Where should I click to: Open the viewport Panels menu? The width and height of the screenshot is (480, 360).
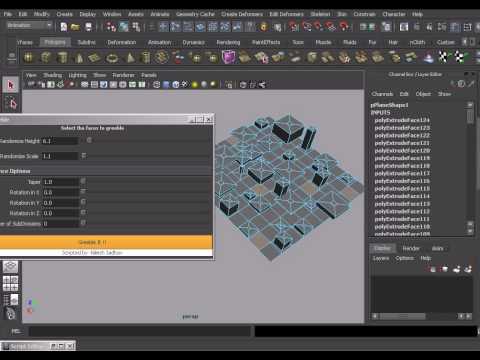(x=149, y=75)
